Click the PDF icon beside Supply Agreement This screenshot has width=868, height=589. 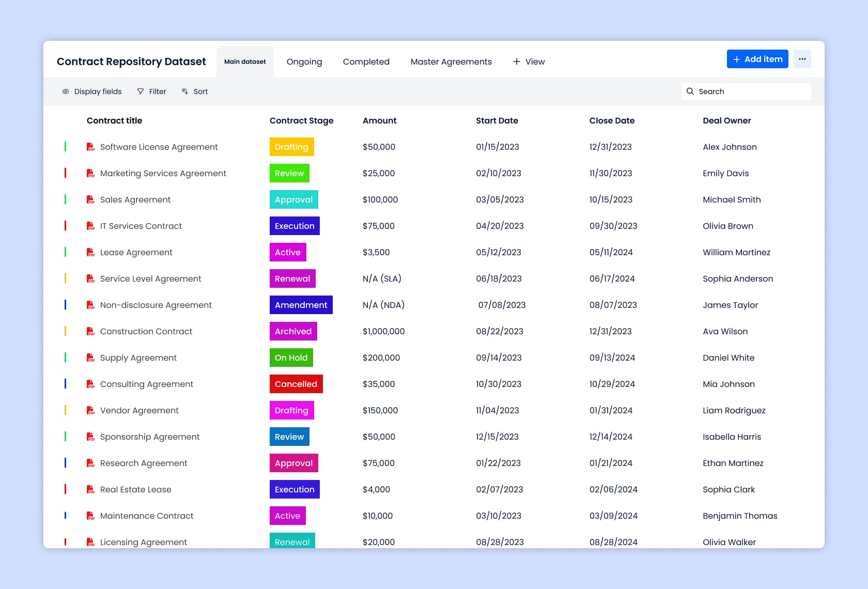click(x=90, y=358)
